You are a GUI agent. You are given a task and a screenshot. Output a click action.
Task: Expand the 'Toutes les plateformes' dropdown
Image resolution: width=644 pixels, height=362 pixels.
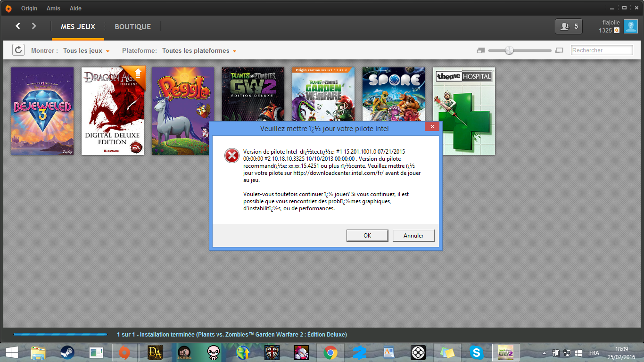(199, 50)
